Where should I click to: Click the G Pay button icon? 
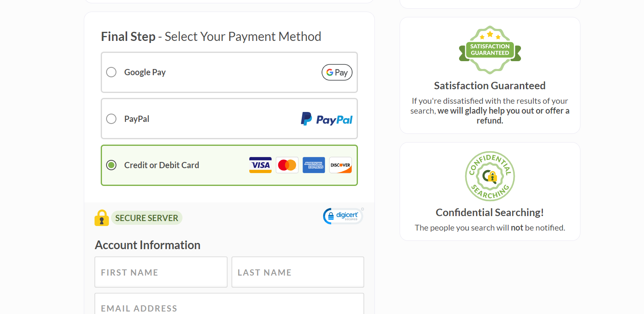[337, 72]
